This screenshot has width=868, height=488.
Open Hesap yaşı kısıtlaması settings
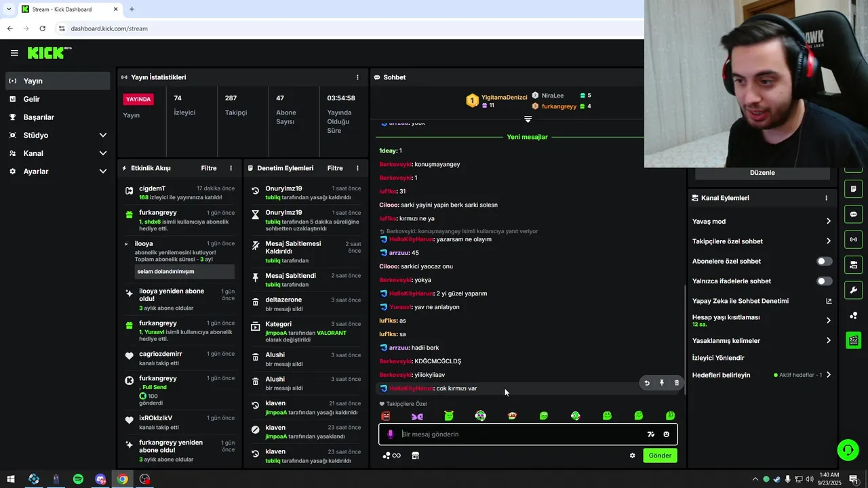(762, 321)
